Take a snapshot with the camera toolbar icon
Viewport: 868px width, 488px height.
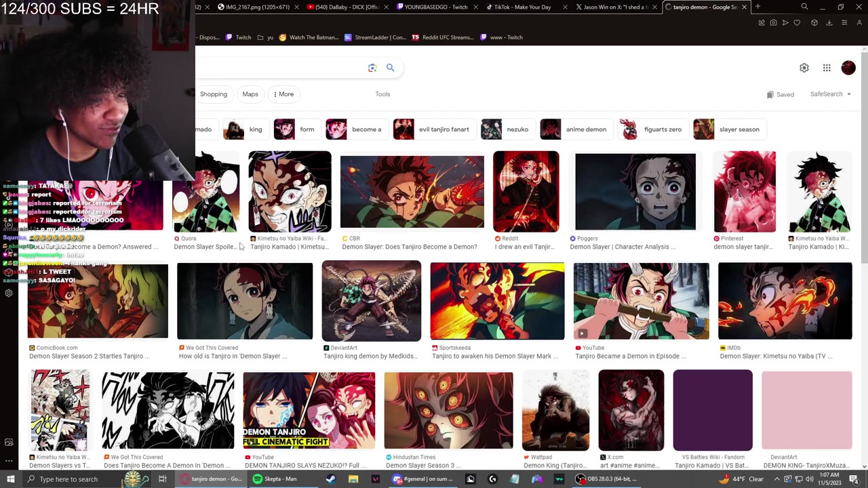tap(773, 22)
